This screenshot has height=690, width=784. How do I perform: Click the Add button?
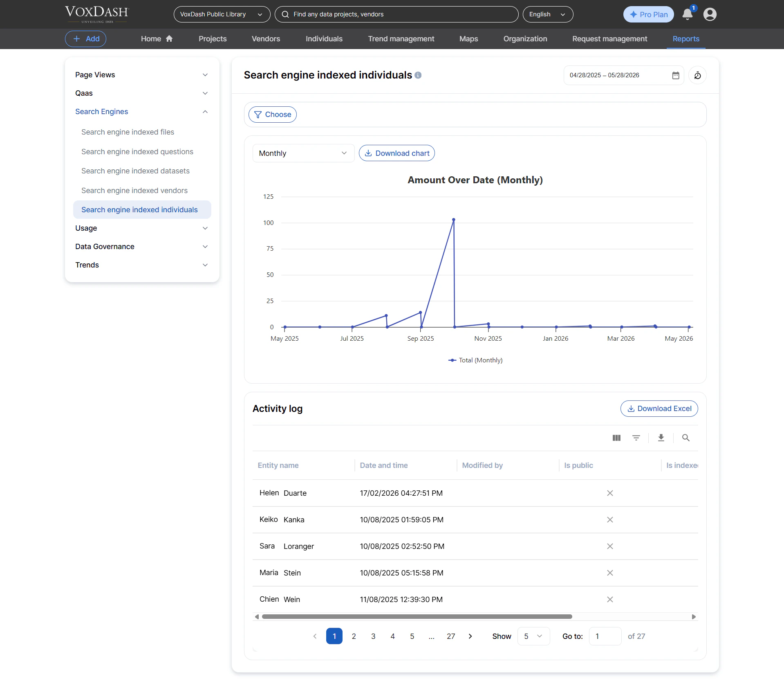click(85, 39)
